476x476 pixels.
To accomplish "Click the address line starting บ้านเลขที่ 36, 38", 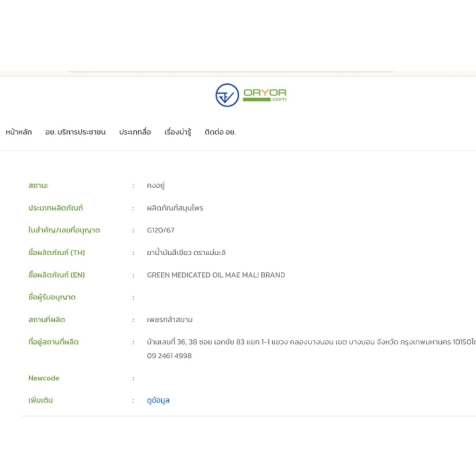I will pos(311,342).
